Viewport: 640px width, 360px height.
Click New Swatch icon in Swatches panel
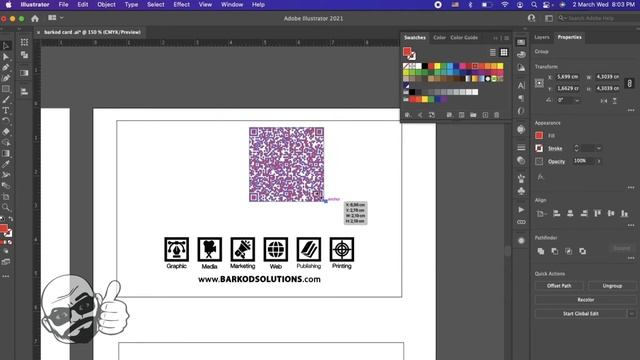[485, 115]
